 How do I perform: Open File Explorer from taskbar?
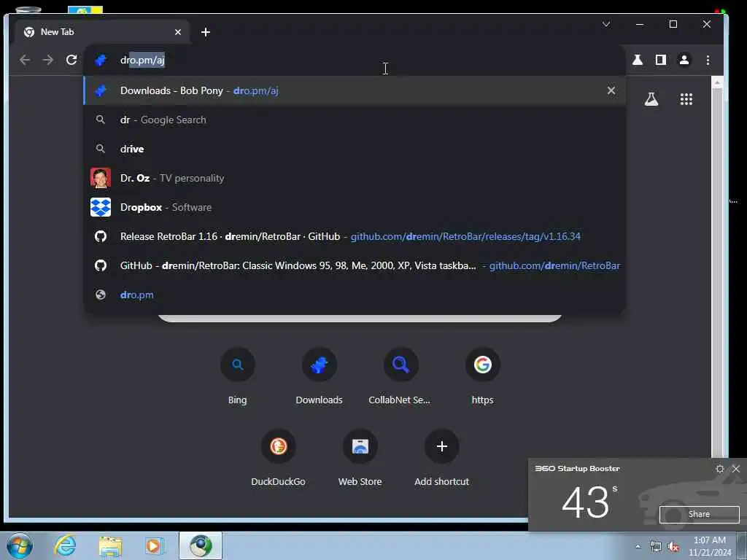click(110, 545)
